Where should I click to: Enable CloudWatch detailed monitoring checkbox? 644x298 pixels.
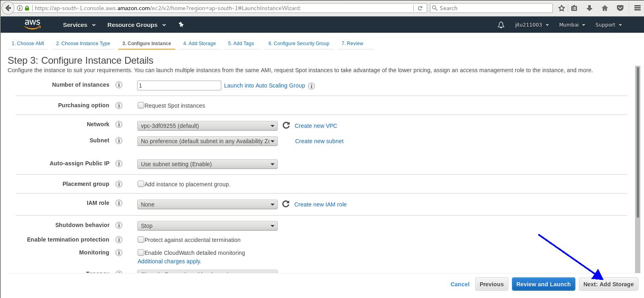(141, 252)
